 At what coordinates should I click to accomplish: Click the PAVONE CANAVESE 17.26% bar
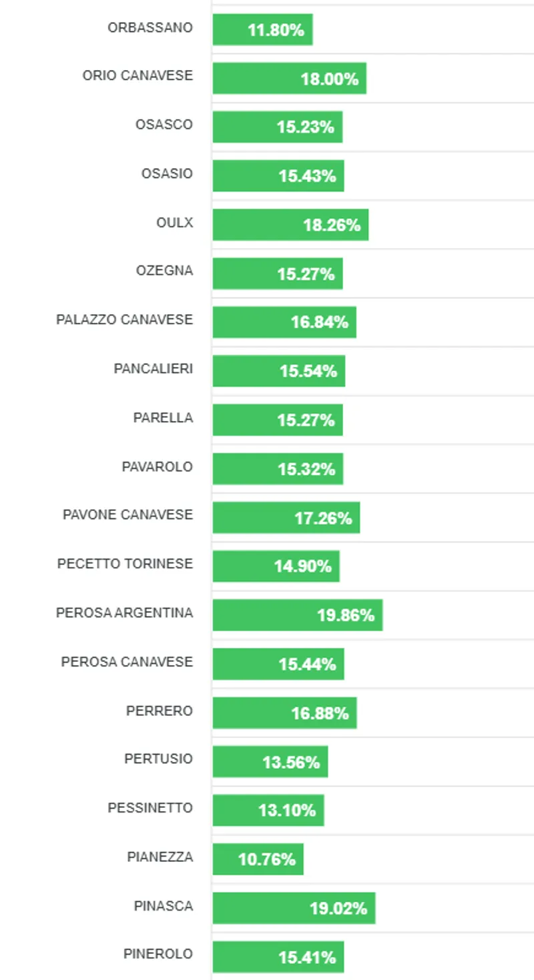pos(286,518)
